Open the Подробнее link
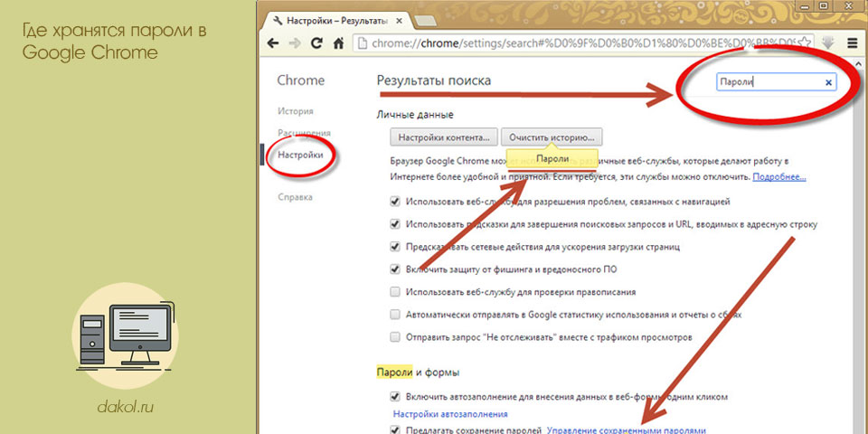 coord(778,177)
